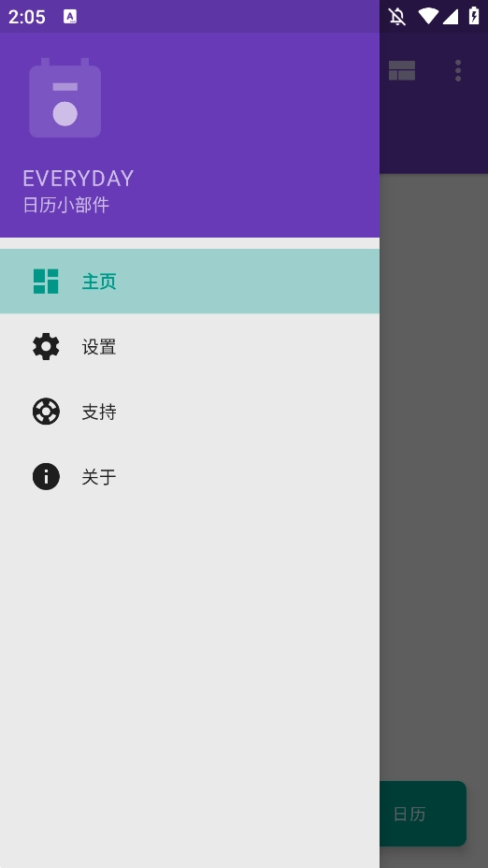Open the three-dot overflow menu
The image size is (488, 868).
(x=458, y=71)
